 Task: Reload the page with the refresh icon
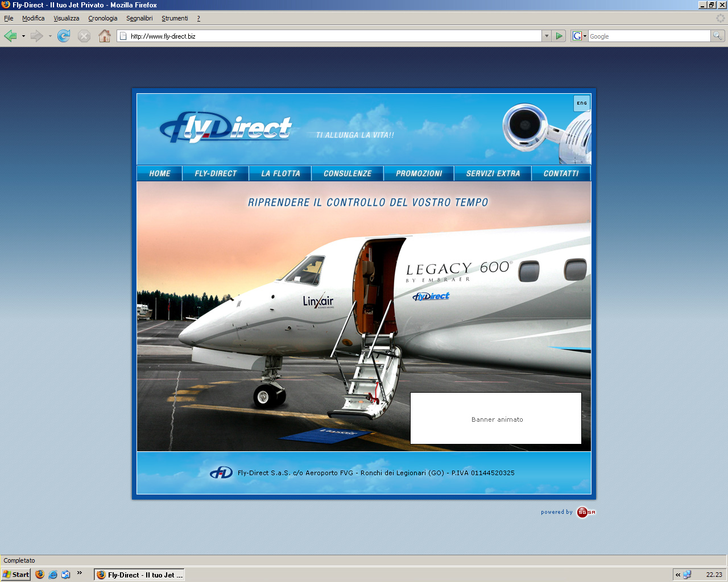tap(64, 36)
